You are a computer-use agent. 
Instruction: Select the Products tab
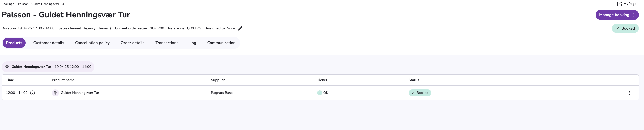[14, 43]
